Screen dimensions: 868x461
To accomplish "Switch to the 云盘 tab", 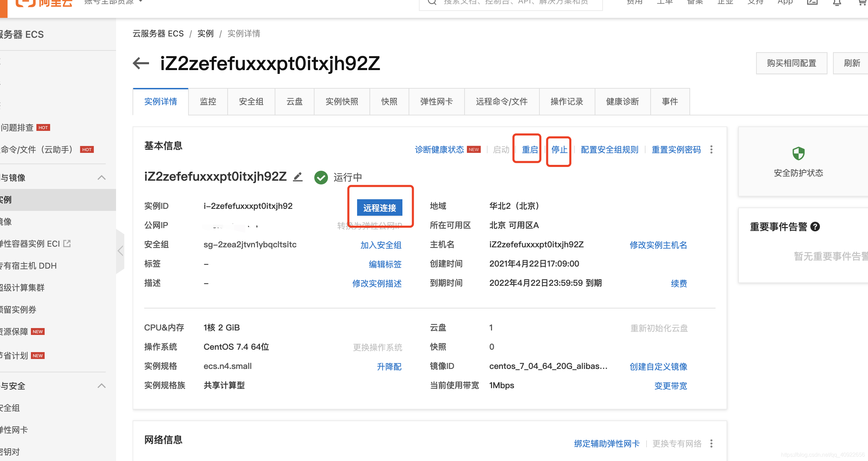I will point(295,101).
